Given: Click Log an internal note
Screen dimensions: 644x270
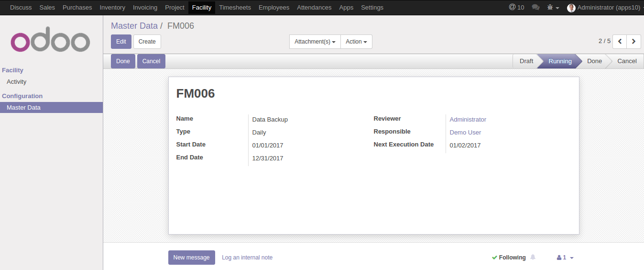Looking at the screenshot, I should [247, 258].
